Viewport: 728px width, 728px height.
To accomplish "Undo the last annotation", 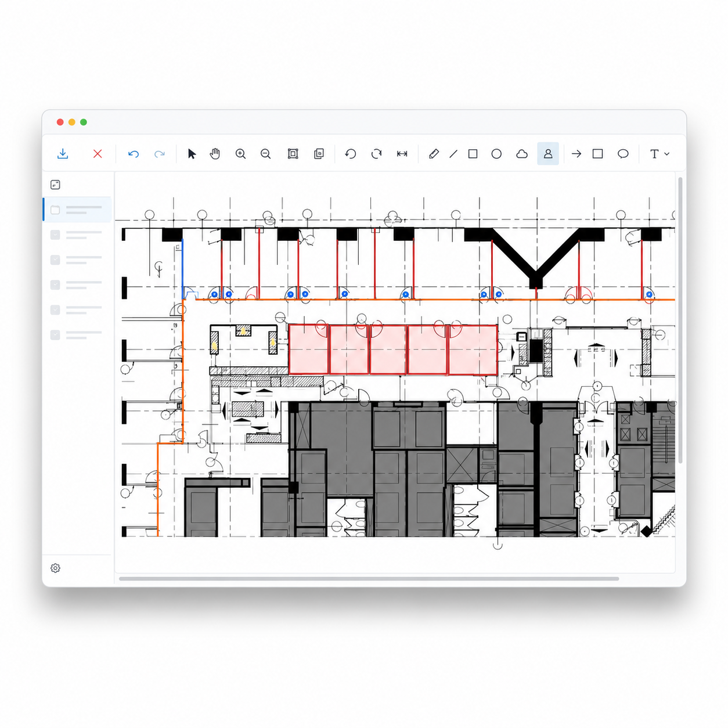I will pyautogui.click(x=134, y=154).
